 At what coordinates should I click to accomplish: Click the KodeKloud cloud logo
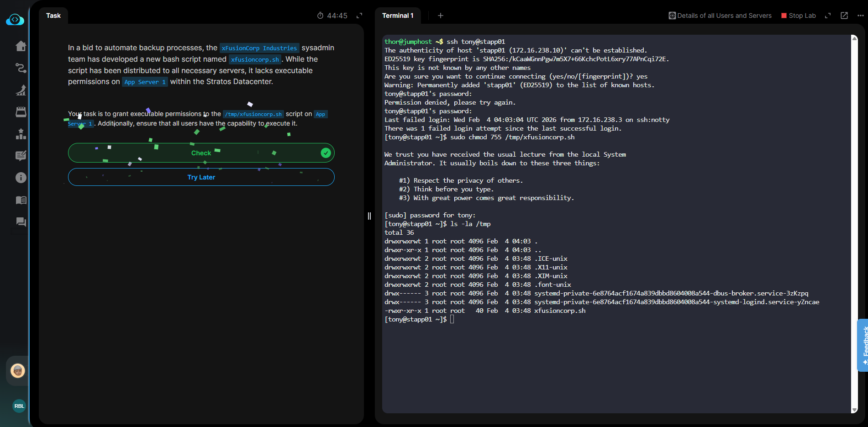(15, 20)
